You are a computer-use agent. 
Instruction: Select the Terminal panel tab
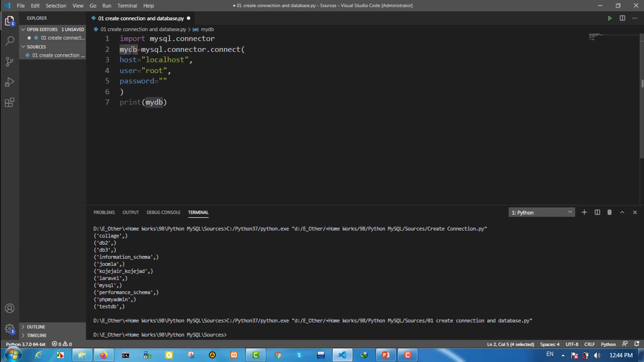[x=198, y=212]
